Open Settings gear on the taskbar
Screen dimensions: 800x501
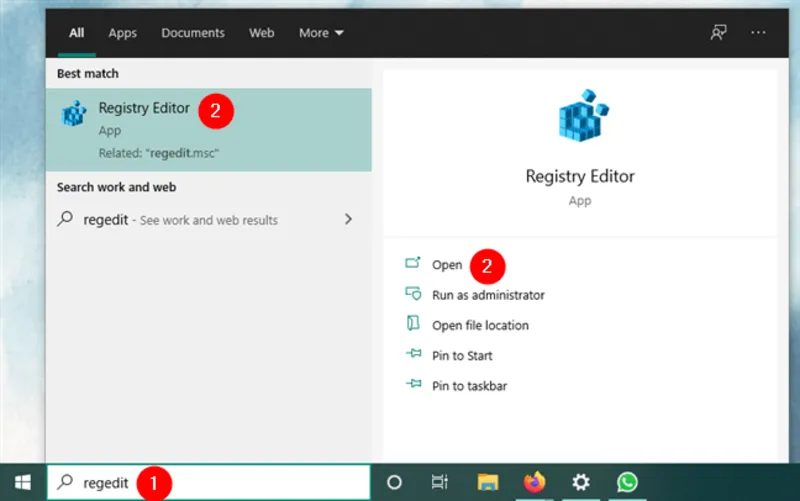tap(581, 481)
